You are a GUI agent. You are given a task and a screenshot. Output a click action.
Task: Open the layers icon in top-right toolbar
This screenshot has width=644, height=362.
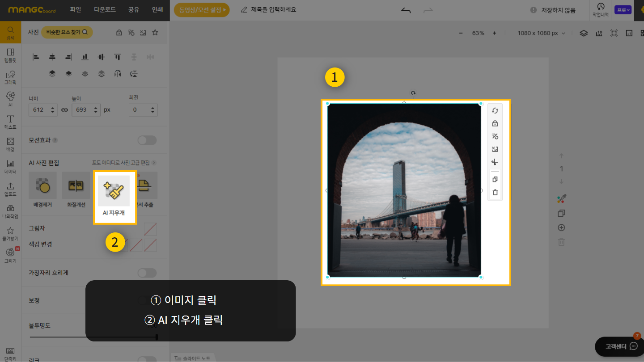click(583, 33)
